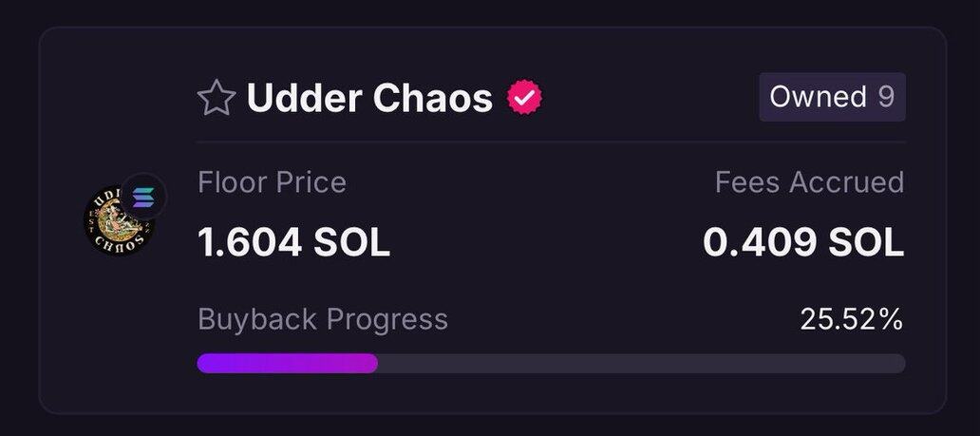The image size is (980, 436).
Task: Click the word Chaos in the title
Action: point(434,98)
